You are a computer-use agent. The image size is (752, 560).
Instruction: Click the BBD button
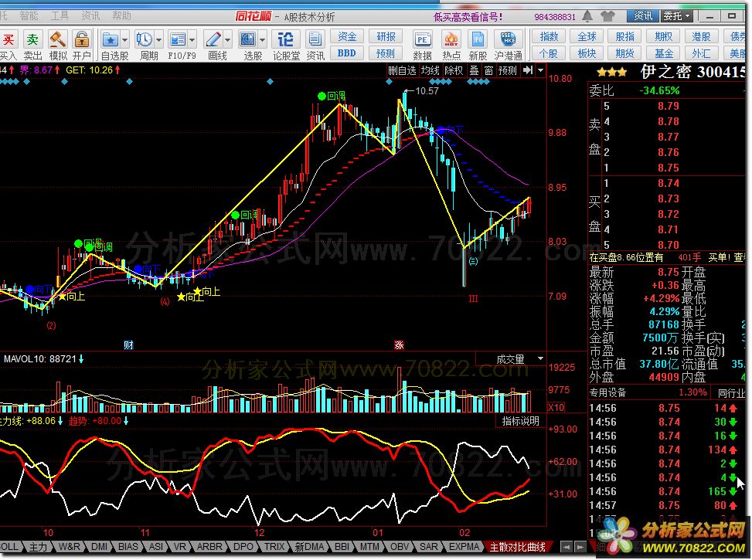click(x=347, y=53)
